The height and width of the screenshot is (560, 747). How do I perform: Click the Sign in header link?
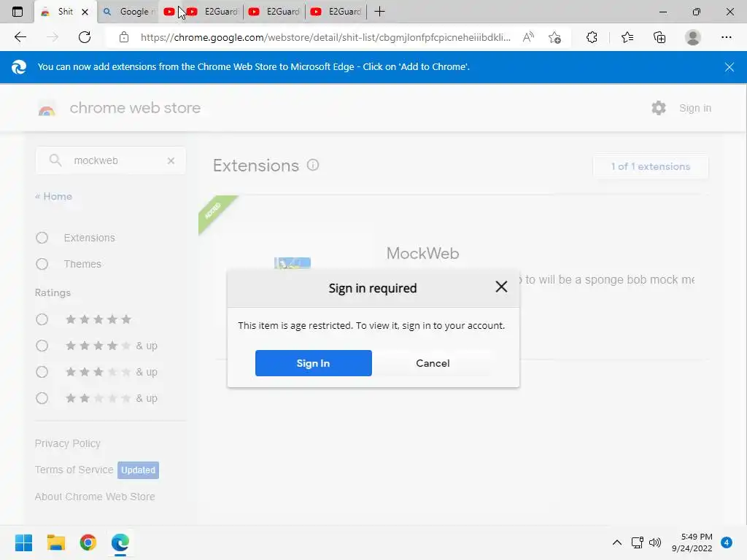coord(695,108)
